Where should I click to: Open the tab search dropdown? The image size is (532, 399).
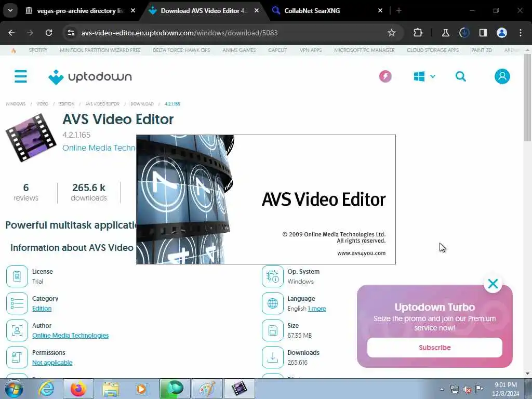click(x=10, y=10)
